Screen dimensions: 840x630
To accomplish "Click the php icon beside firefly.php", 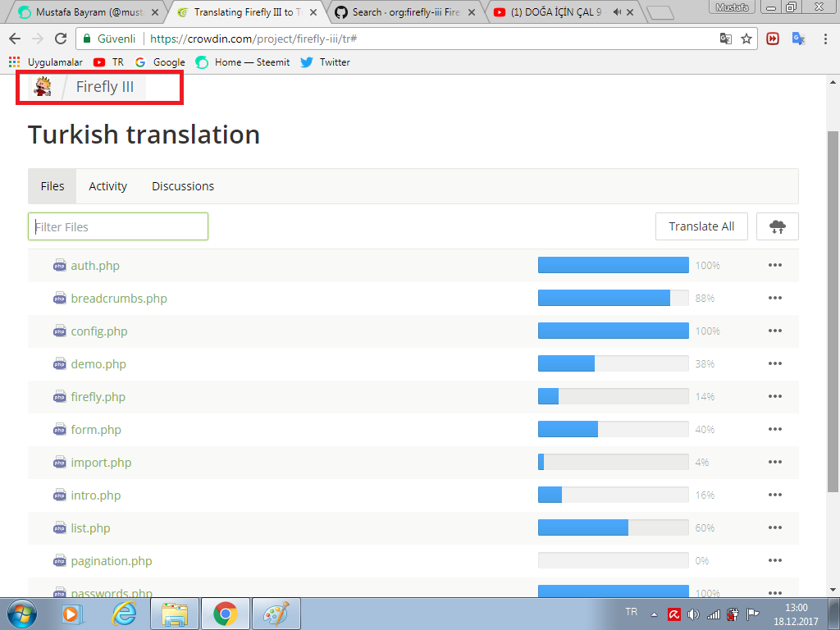I will click(59, 397).
